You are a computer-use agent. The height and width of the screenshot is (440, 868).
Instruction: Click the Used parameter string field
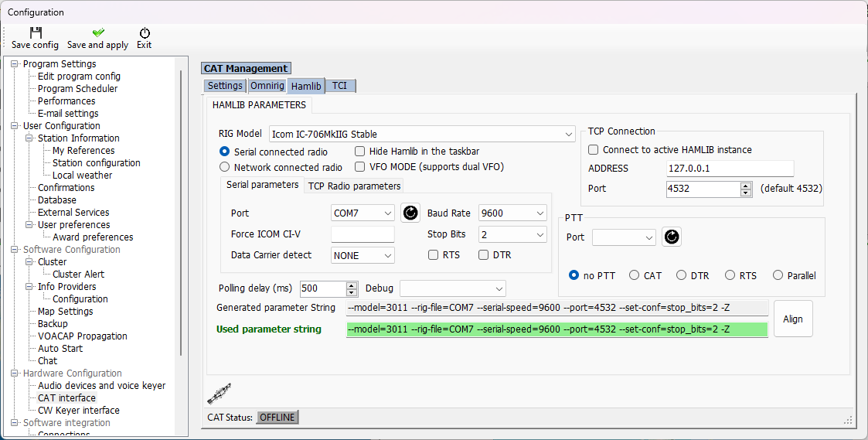pos(557,329)
